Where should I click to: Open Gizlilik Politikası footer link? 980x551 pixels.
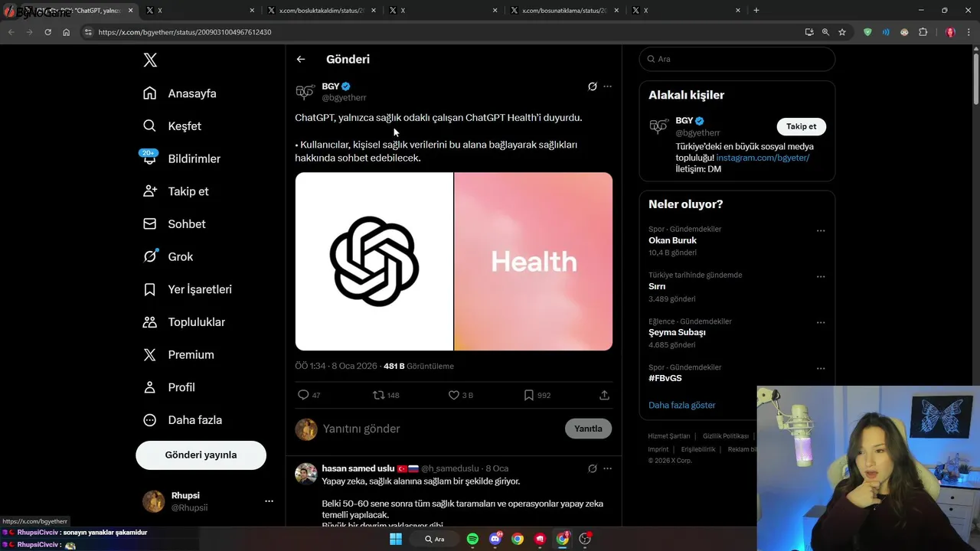pos(726,436)
